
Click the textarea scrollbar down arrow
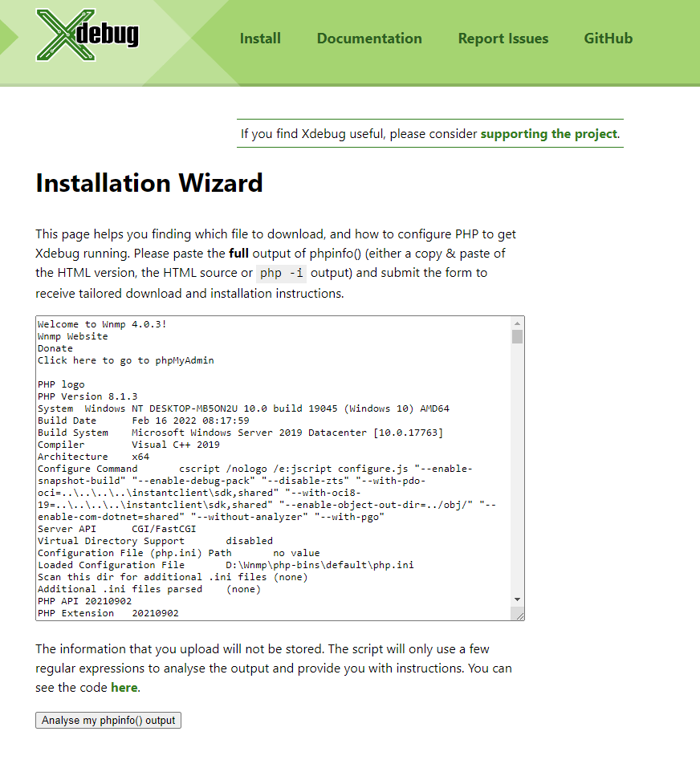coord(517,599)
